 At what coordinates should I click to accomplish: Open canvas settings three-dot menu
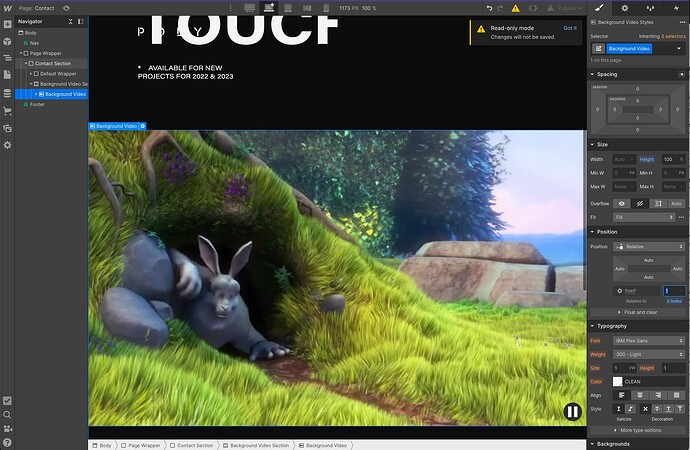pos(230,8)
